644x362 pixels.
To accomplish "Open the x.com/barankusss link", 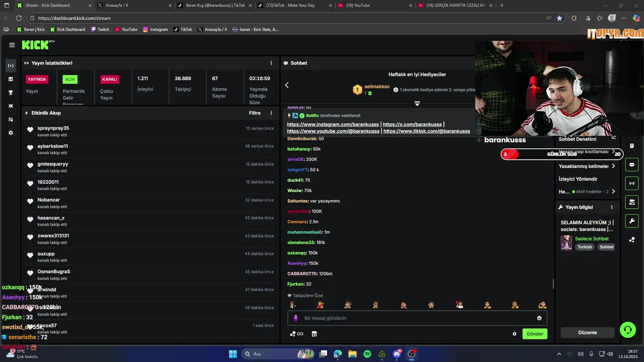I will click(412, 124).
